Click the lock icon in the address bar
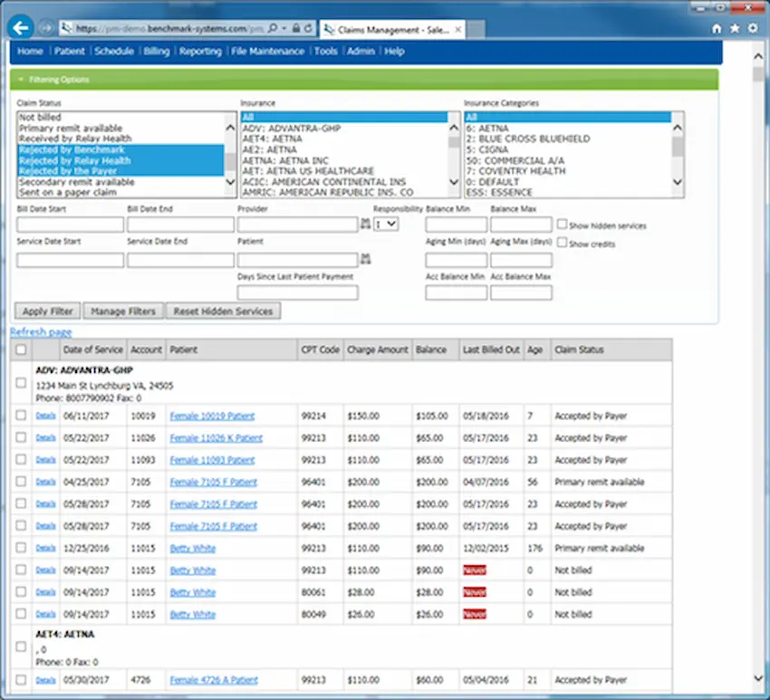The height and width of the screenshot is (700, 770). tap(296, 28)
